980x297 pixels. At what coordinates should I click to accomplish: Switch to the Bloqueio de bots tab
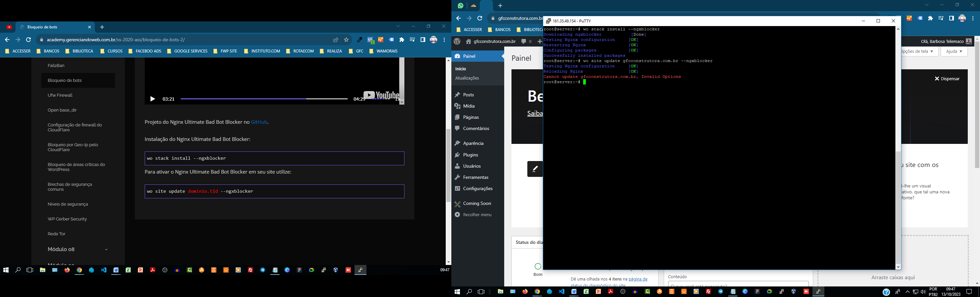55,27
